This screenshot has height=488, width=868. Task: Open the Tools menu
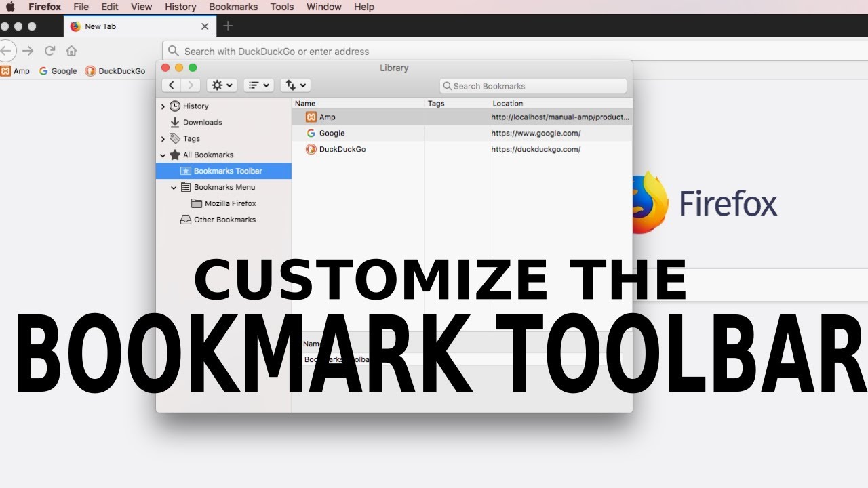tap(282, 7)
